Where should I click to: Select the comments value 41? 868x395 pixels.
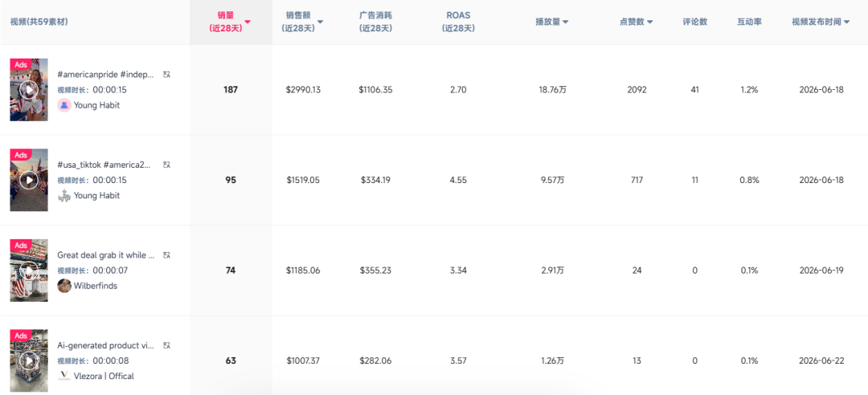694,90
